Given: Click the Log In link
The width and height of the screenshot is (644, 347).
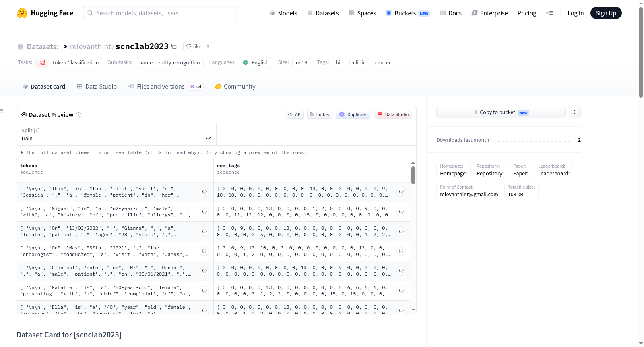Looking at the screenshot, I should [x=576, y=13].
